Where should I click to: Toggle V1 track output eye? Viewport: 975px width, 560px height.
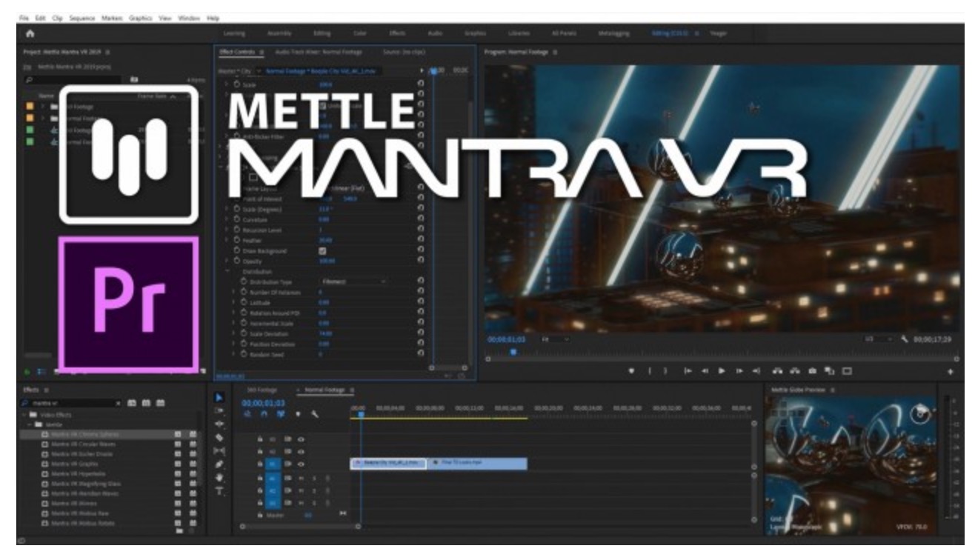(301, 464)
